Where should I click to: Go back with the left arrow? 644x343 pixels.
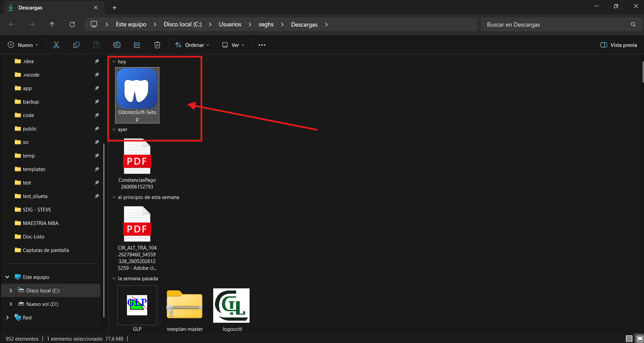point(11,24)
